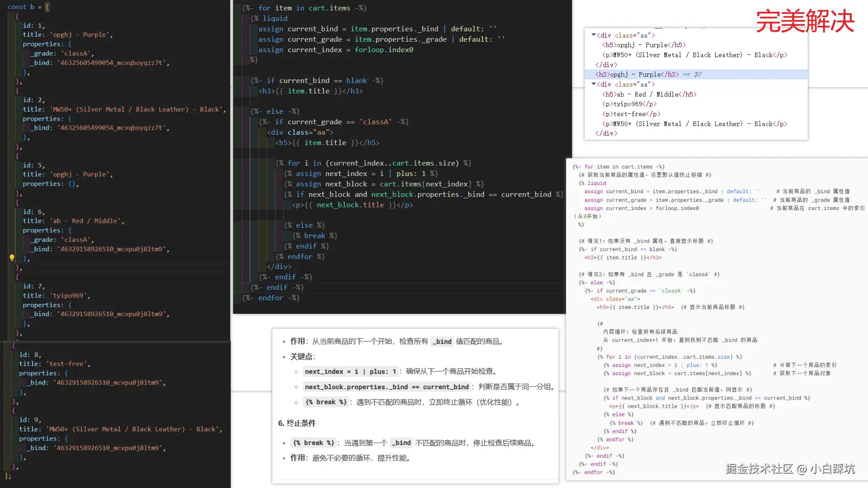Click 'assign next_block = cart.items[next_index]' in dark editor

click(384, 184)
